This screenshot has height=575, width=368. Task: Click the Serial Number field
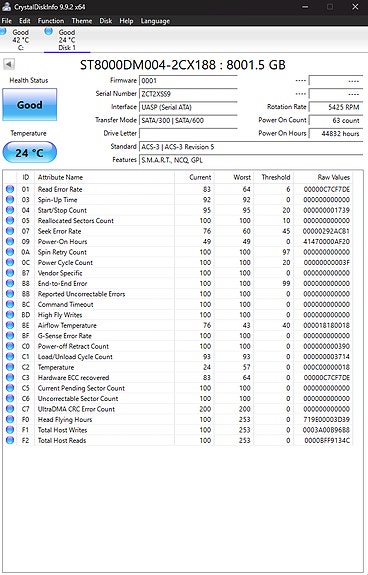(x=188, y=94)
